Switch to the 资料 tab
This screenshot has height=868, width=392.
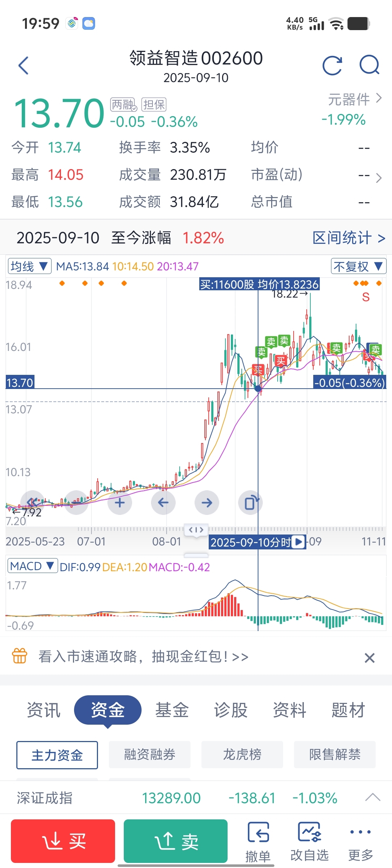tap(290, 710)
